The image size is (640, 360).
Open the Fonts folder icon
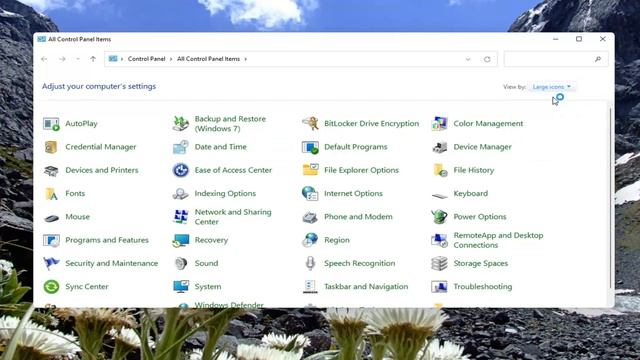(51, 193)
